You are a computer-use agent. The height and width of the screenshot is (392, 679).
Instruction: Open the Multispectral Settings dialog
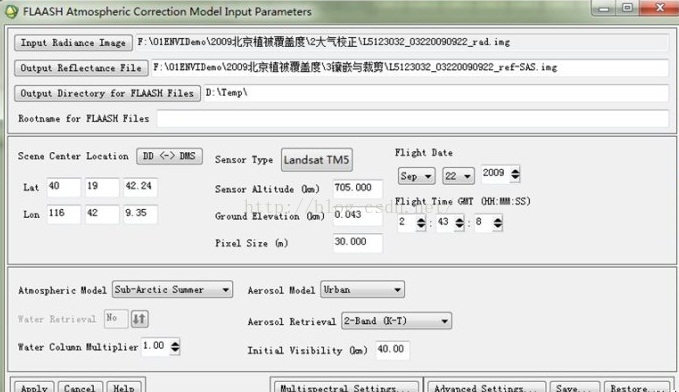[346, 387]
